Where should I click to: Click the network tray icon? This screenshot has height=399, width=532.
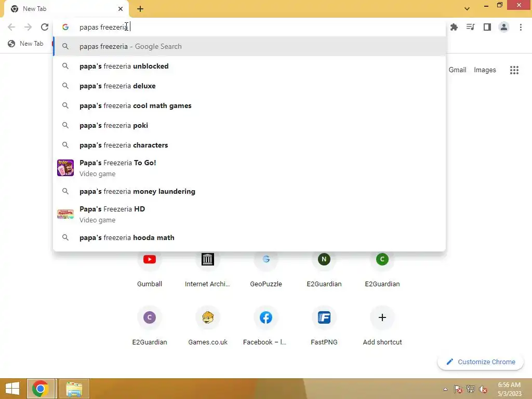pos(471,389)
